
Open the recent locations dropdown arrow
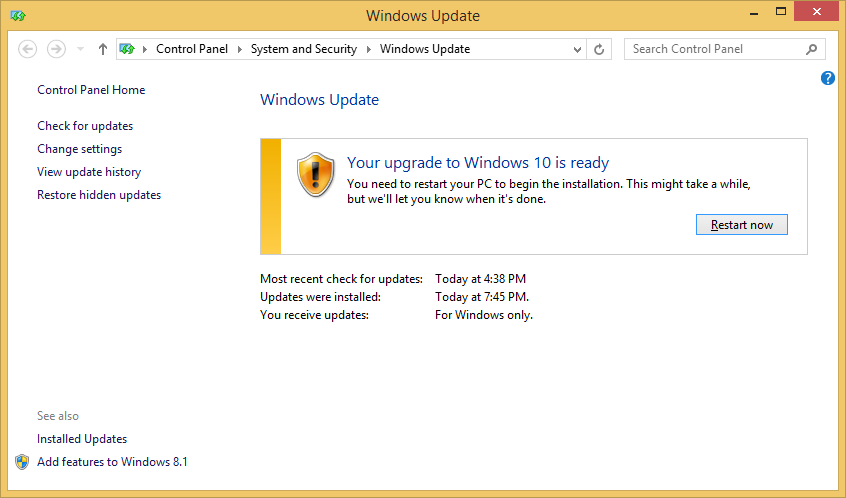point(80,49)
